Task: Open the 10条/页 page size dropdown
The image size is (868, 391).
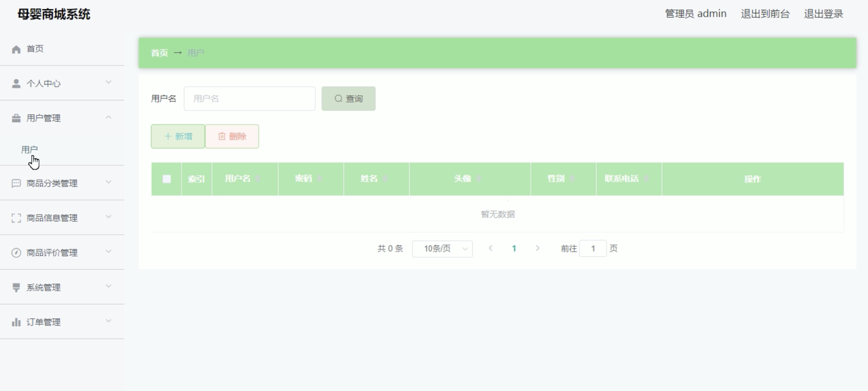Action: point(442,249)
